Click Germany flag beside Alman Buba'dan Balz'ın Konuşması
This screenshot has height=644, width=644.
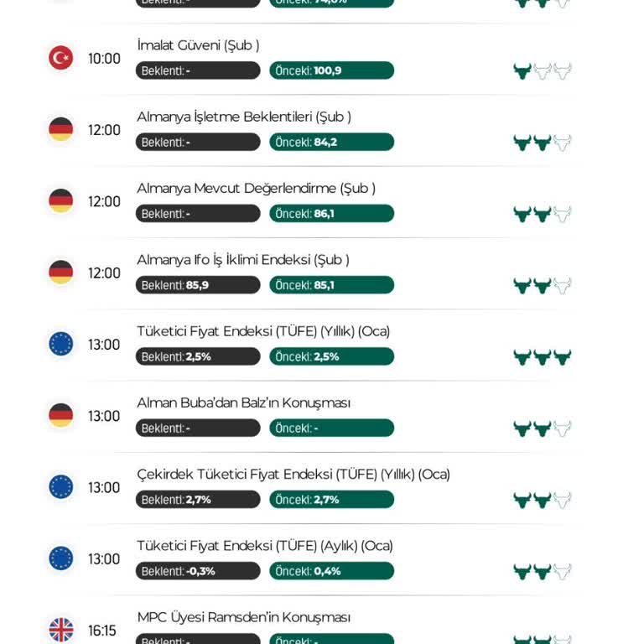60,415
